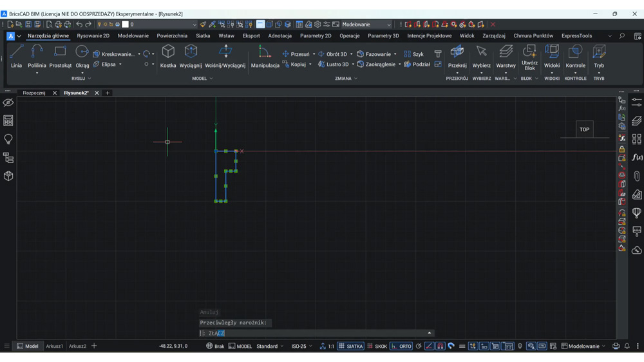Click the Kopiuj copy button
This screenshot has width=644, height=362.
(294, 64)
